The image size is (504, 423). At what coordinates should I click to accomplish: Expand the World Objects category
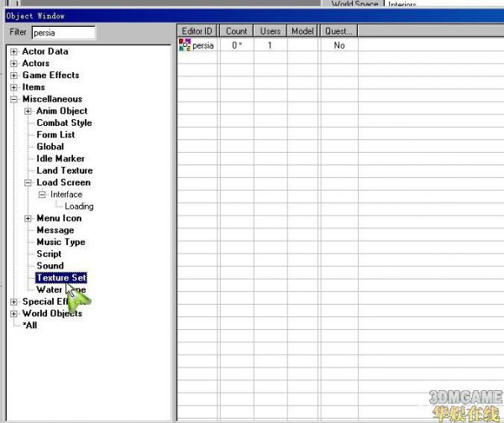[13, 314]
